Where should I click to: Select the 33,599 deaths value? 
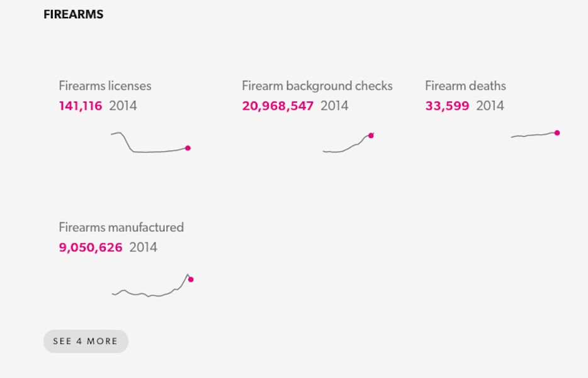coord(447,106)
